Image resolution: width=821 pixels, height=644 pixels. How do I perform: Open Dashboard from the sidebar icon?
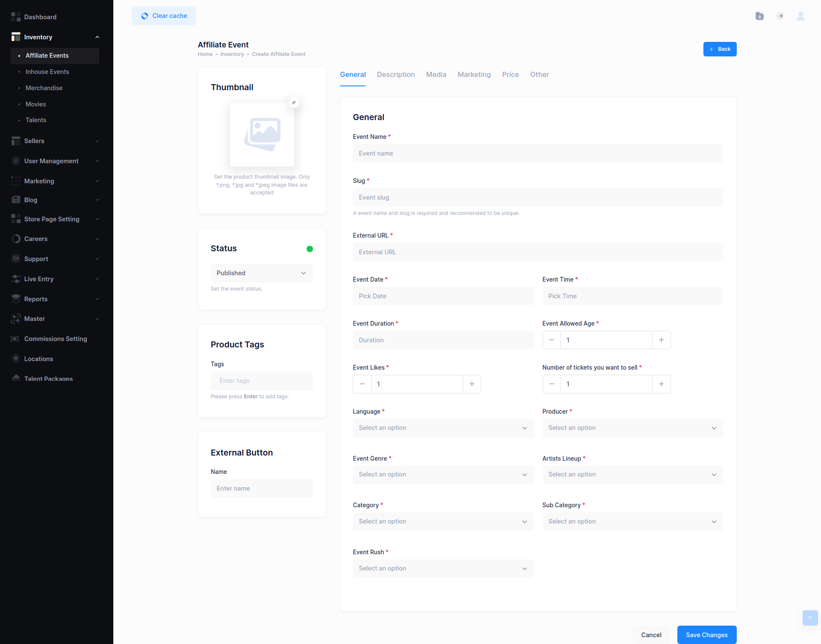pos(16,17)
